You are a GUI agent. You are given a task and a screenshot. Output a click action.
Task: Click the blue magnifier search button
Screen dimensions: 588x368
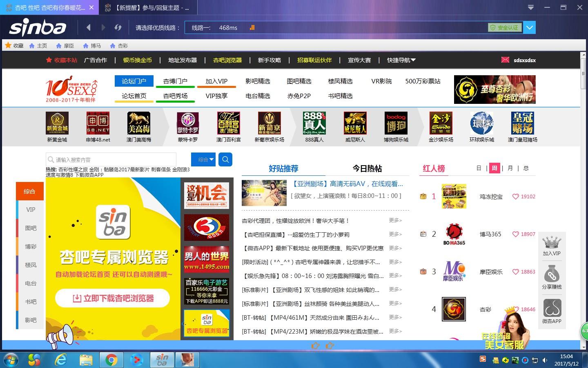pos(225,159)
